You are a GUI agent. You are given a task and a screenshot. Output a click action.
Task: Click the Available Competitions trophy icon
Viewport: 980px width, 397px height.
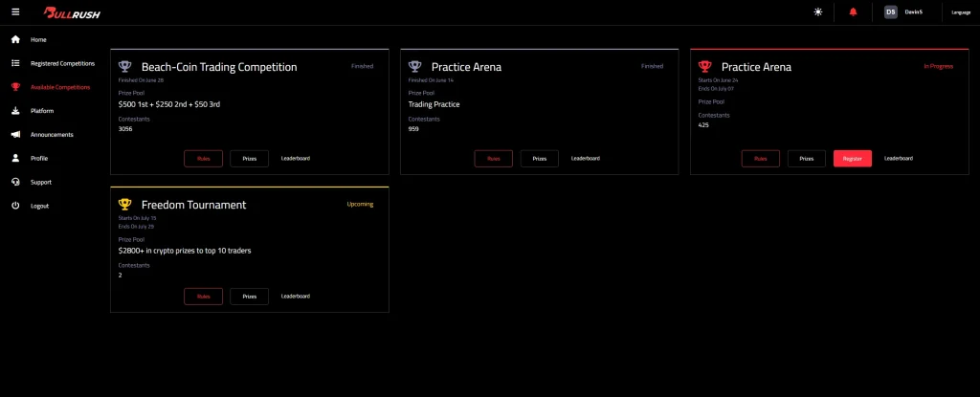pos(15,87)
